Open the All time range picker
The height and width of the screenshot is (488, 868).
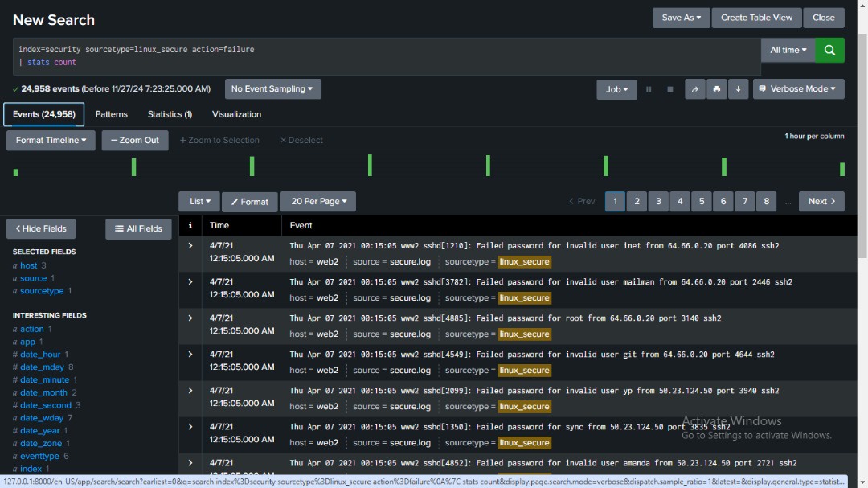point(787,50)
